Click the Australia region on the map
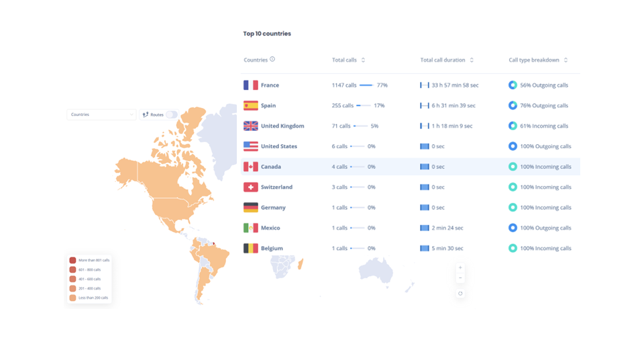The width and height of the screenshot is (644, 362). click(x=376, y=270)
